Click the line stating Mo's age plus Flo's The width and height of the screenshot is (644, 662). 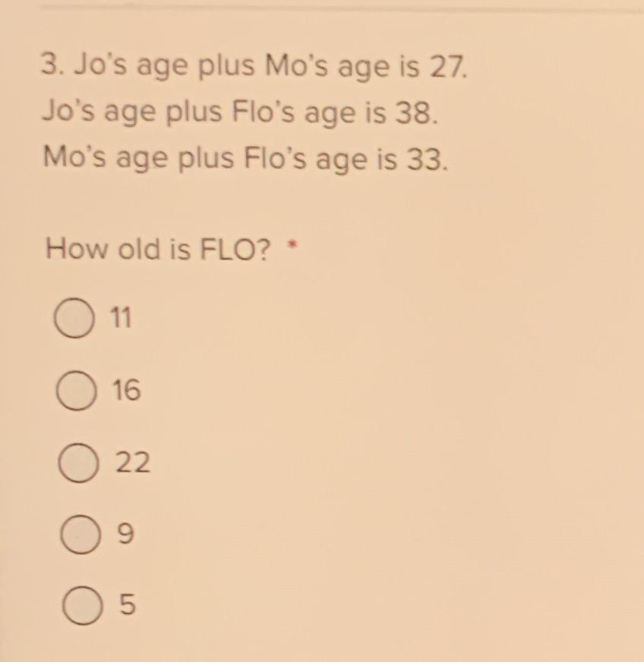point(243,158)
